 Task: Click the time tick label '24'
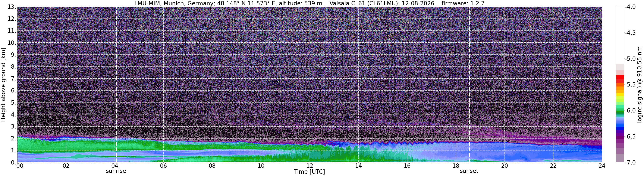pyautogui.click(x=602, y=166)
